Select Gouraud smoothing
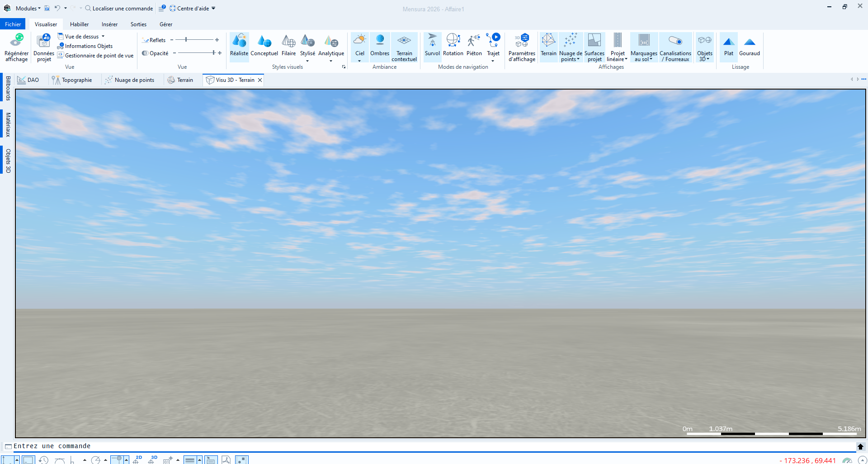 point(750,47)
